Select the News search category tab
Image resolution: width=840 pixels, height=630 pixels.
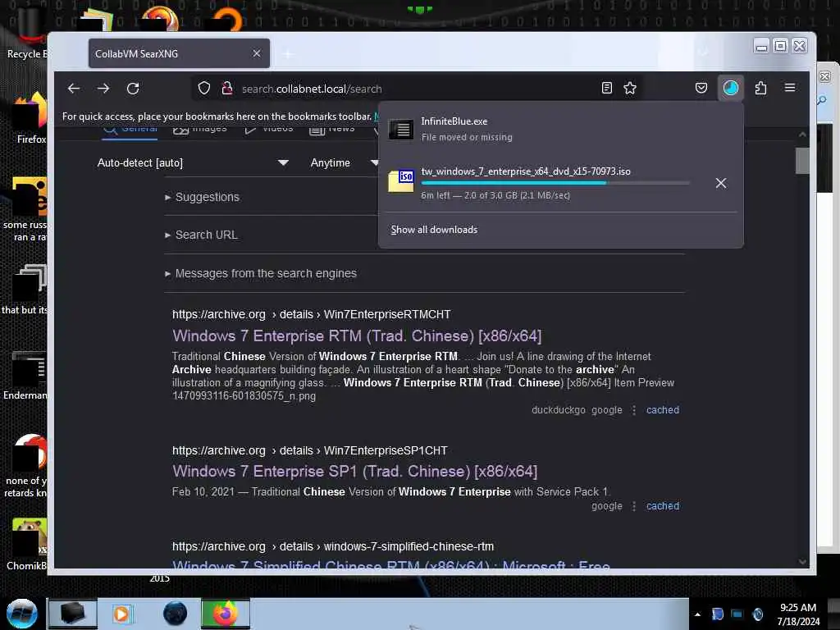(x=332, y=130)
